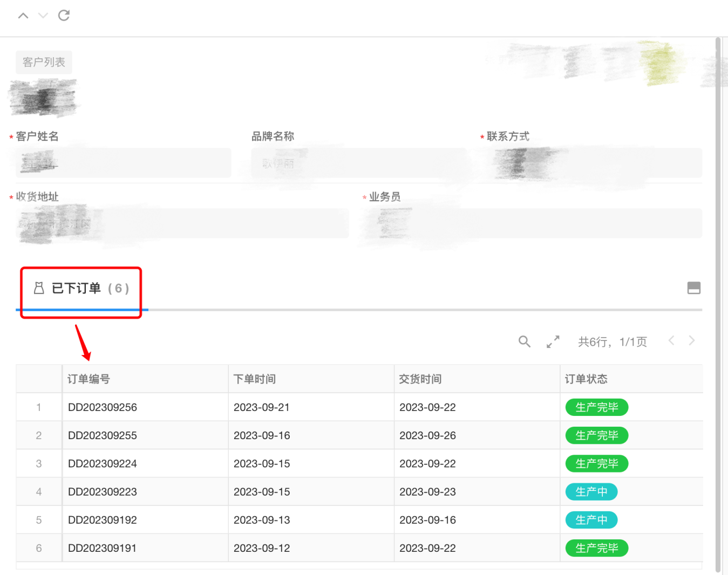Click 生产中 status badge for DD202309192
Image resolution: width=728 pixels, height=575 pixels.
591,520
